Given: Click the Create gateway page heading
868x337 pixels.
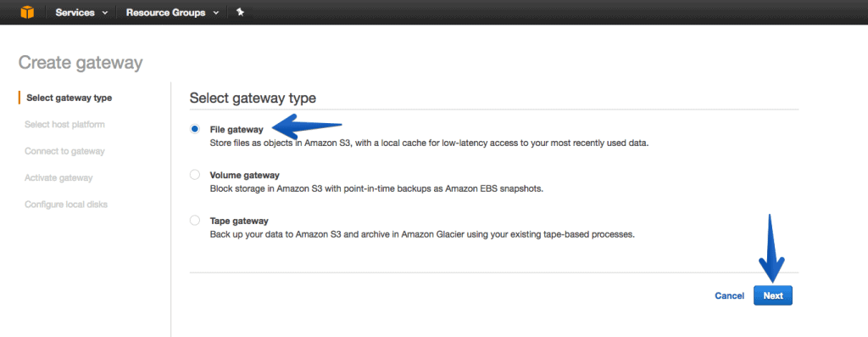Looking at the screenshot, I should [81, 63].
